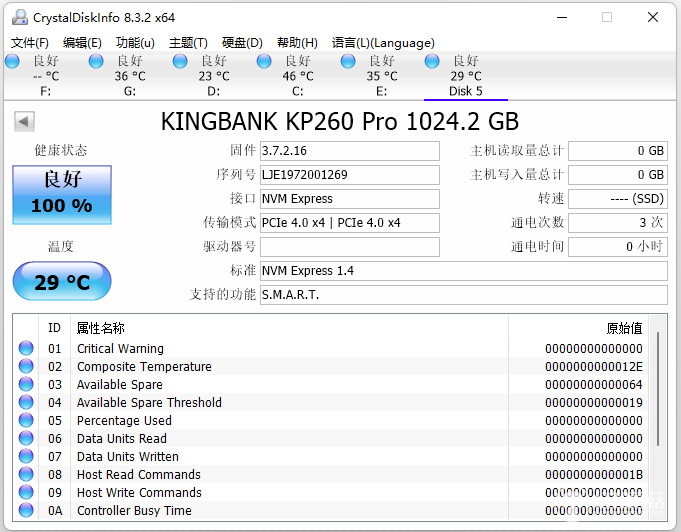This screenshot has width=681, height=532.
Task: Click status orb for Data Units Written row
Action: coord(26,456)
